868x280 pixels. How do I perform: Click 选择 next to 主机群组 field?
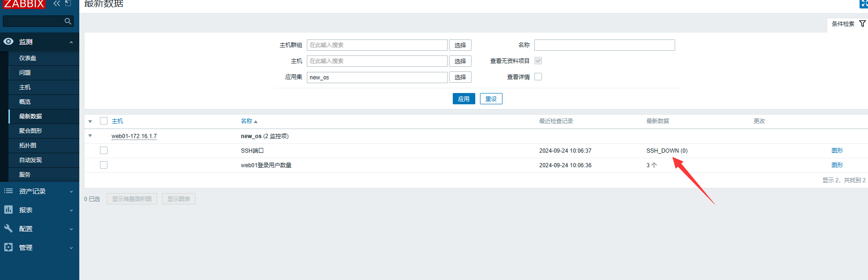point(460,45)
